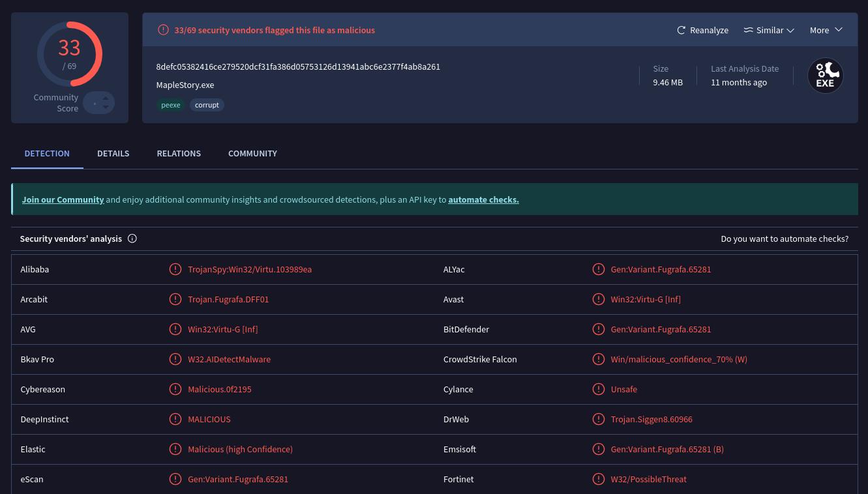Image resolution: width=868 pixels, height=494 pixels.
Task: Click the 33/69 detection score ring
Action: click(x=70, y=54)
